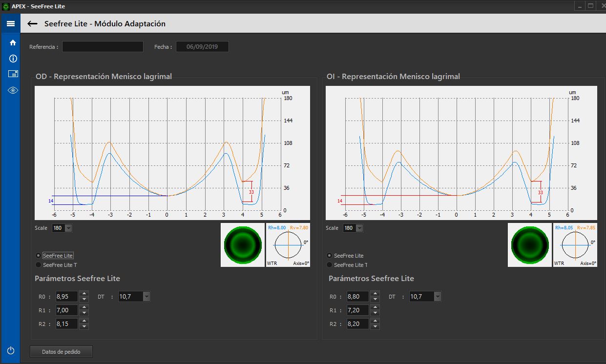This screenshot has height=364, width=606.
Task: Decrease OI R2 value 8,20
Action: [x=375, y=326]
